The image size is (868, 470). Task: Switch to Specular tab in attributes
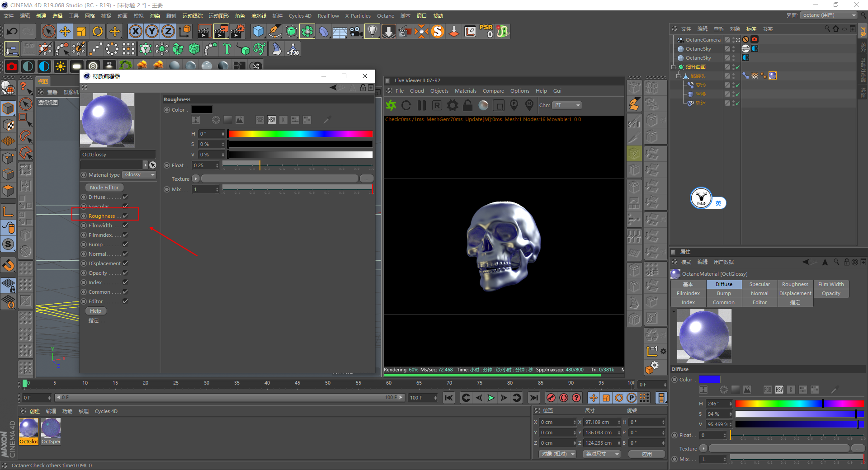759,284
